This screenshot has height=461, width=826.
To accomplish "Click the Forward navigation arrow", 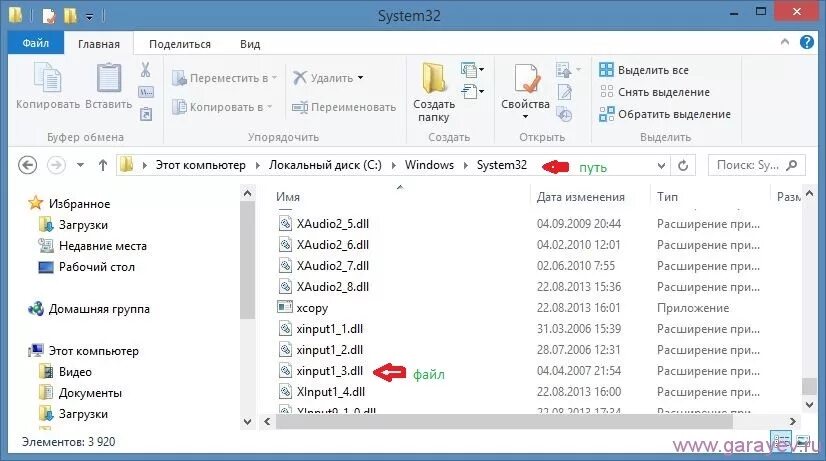I will tap(56, 165).
